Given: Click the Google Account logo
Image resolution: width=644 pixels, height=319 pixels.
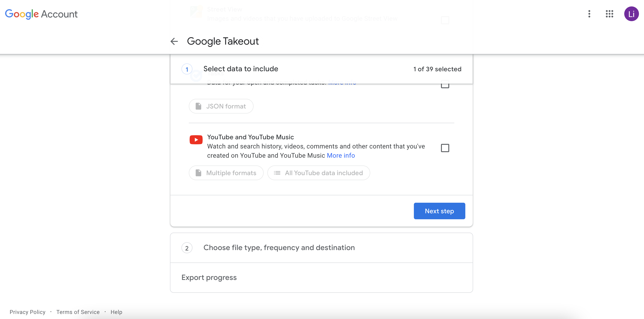Looking at the screenshot, I should click(x=41, y=14).
